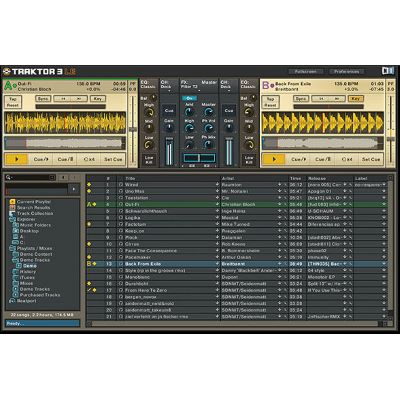Expand the iTunes node
The height and width of the screenshot is (400, 400).
click(x=15, y=277)
